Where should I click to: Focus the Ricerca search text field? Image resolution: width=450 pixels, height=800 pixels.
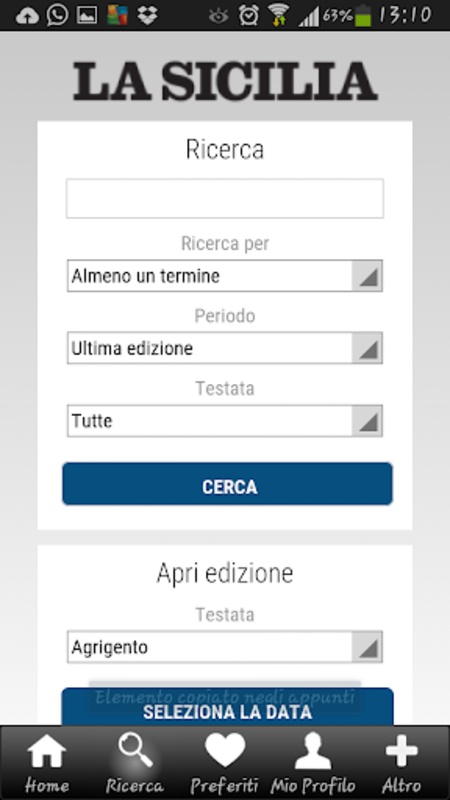[224, 198]
